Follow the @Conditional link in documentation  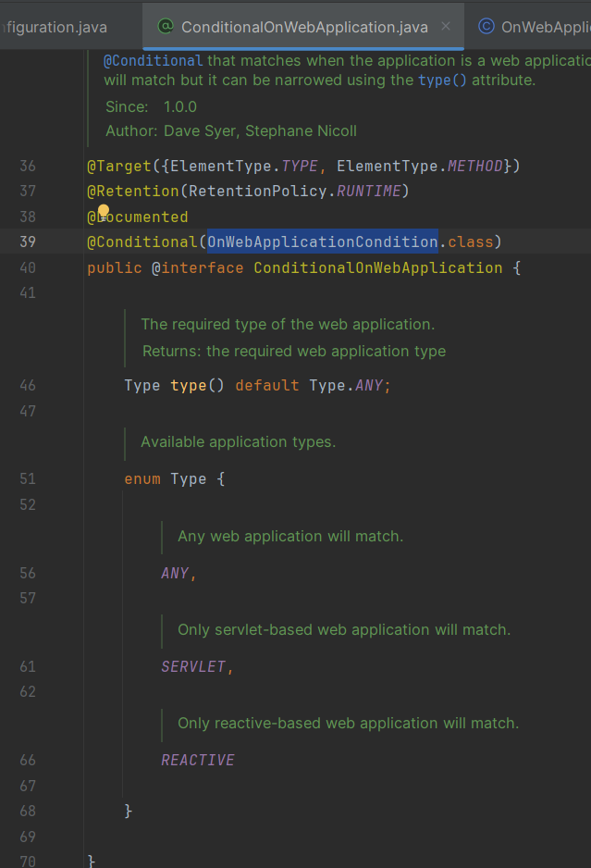[152, 60]
